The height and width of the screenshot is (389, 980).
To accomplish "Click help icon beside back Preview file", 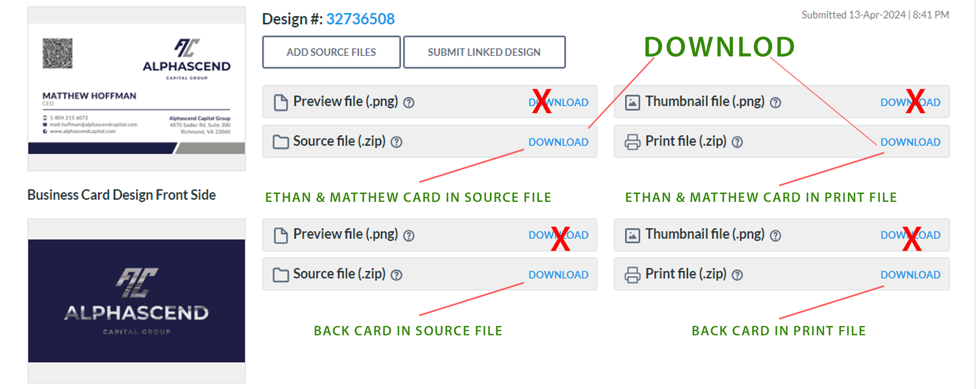I will point(409,236).
